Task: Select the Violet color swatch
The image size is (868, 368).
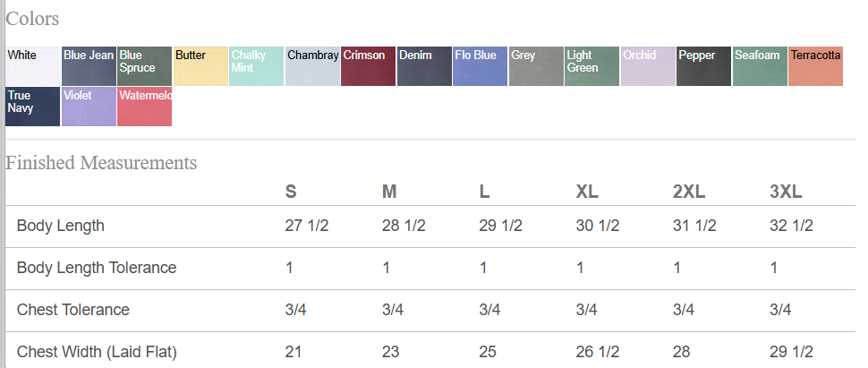Action: pos(89,107)
